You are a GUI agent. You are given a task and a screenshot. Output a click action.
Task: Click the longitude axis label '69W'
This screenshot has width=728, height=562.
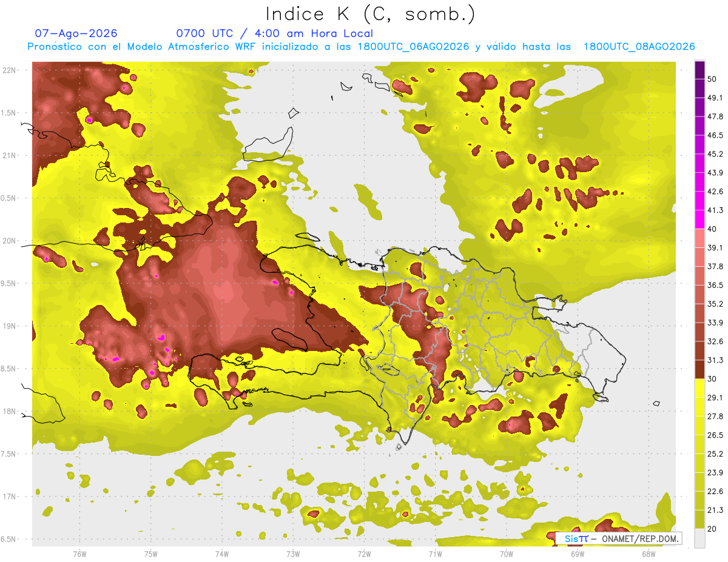click(x=577, y=554)
